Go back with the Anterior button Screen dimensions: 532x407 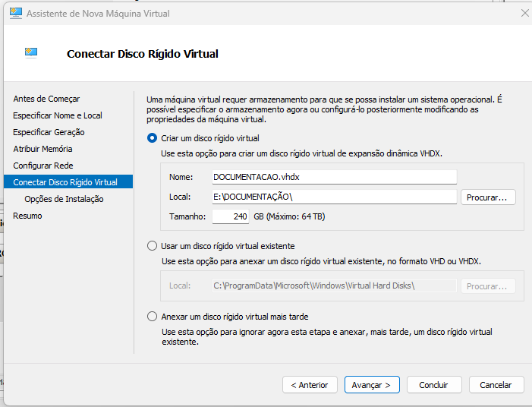point(310,385)
